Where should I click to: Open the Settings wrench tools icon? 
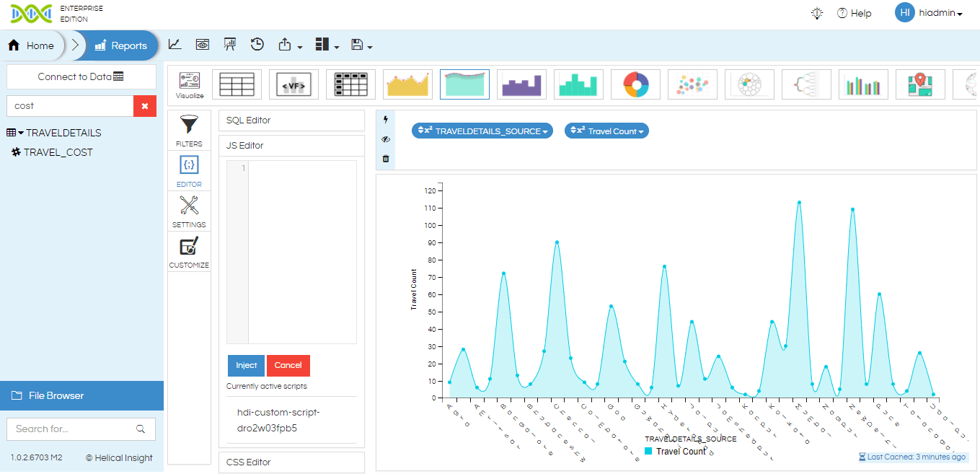click(189, 206)
